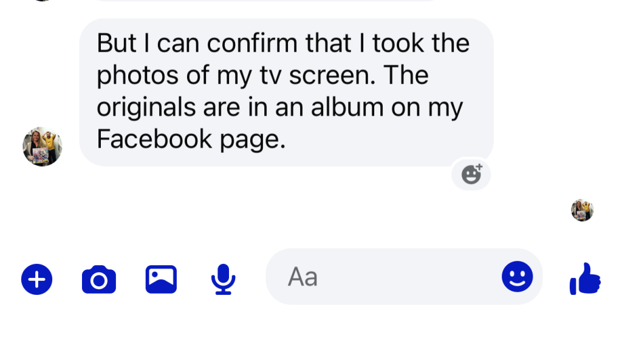Tap the partially visible avatar at top-left
The image size is (622, 364).
[x=41, y=1]
